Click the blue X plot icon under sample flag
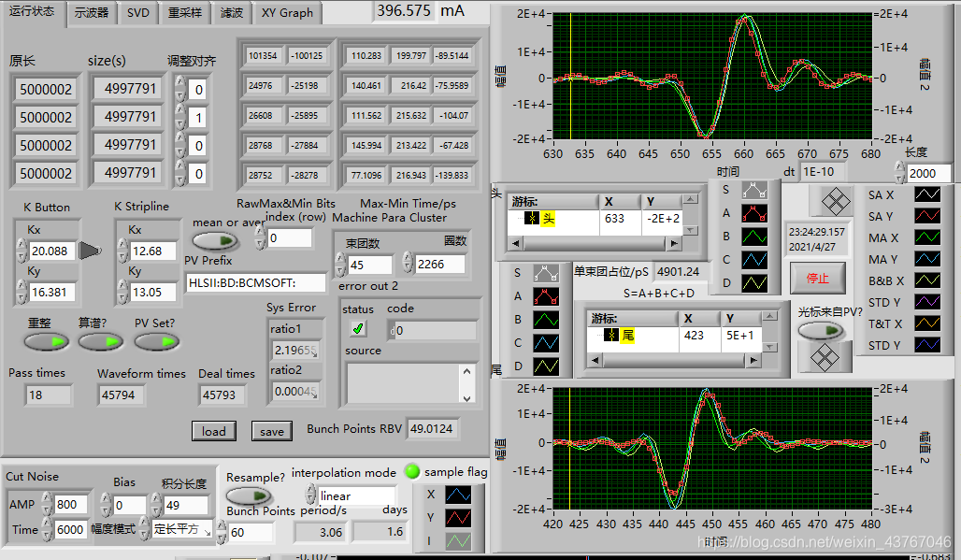The image size is (961, 560). 458,495
